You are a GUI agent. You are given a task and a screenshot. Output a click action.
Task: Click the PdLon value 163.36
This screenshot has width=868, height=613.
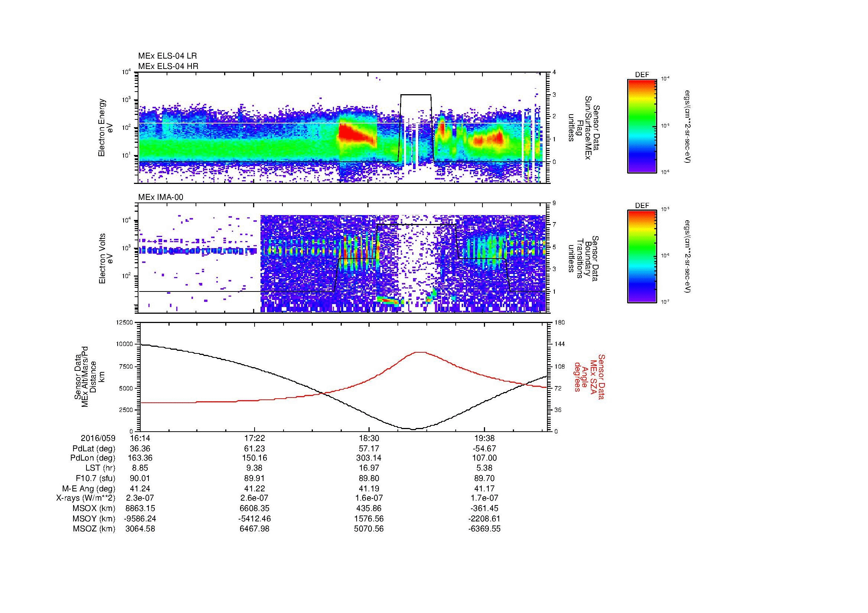(x=140, y=458)
